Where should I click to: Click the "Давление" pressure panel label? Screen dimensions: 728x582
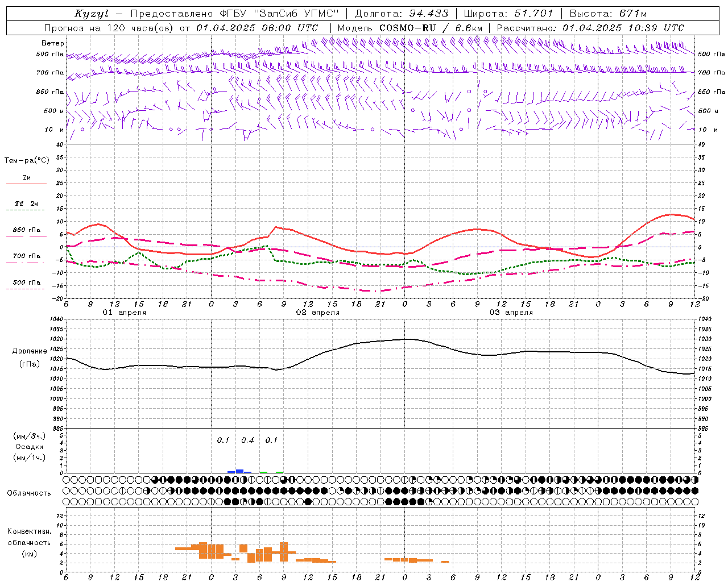click(x=30, y=351)
